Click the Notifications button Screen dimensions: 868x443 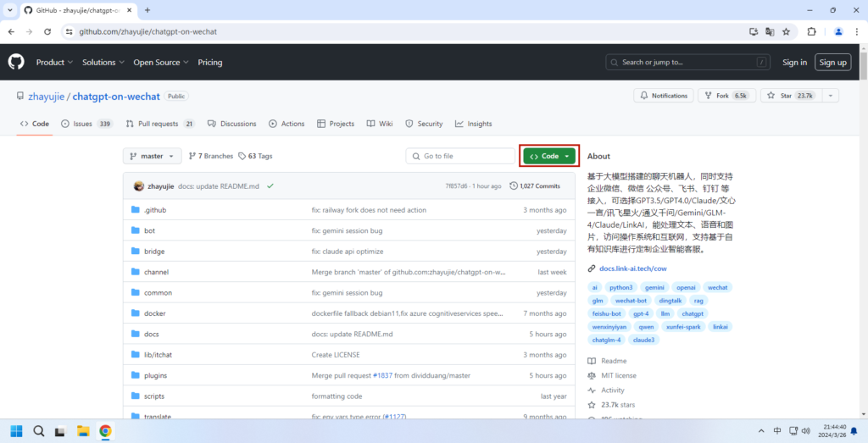(x=663, y=96)
